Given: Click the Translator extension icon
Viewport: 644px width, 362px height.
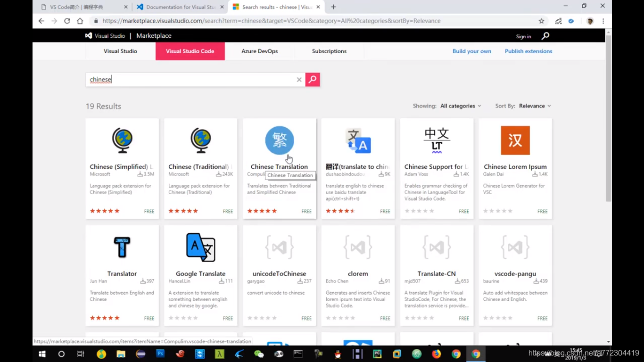Looking at the screenshot, I should (122, 247).
